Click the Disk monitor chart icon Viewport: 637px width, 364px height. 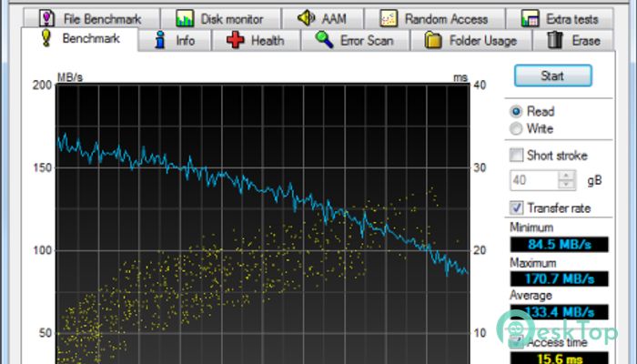coord(185,19)
